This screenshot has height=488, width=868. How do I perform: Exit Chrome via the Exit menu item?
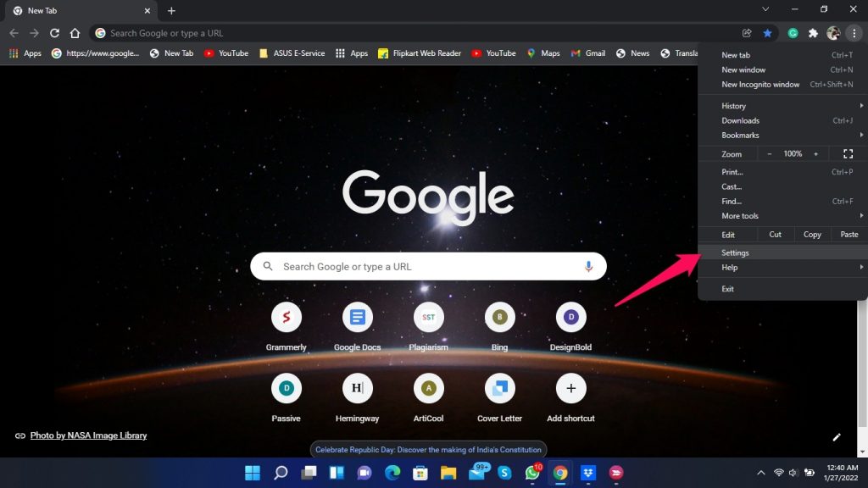pyautogui.click(x=782, y=289)
